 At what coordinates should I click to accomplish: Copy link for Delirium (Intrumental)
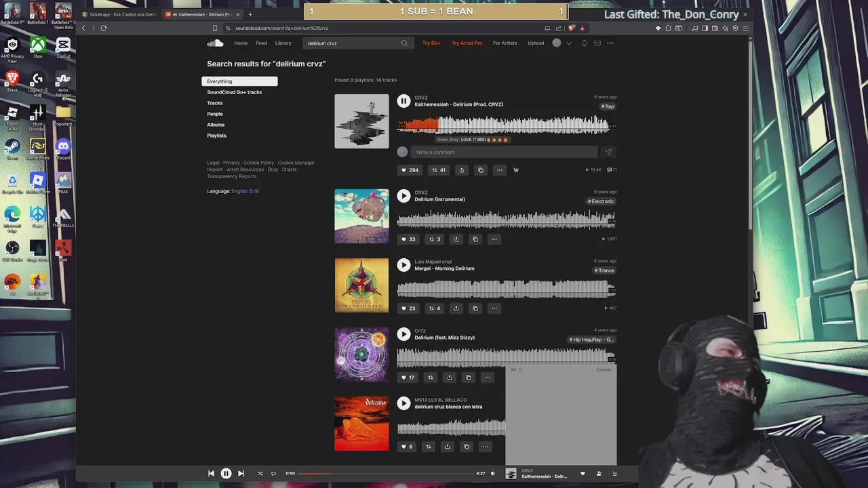coord(475,239)
